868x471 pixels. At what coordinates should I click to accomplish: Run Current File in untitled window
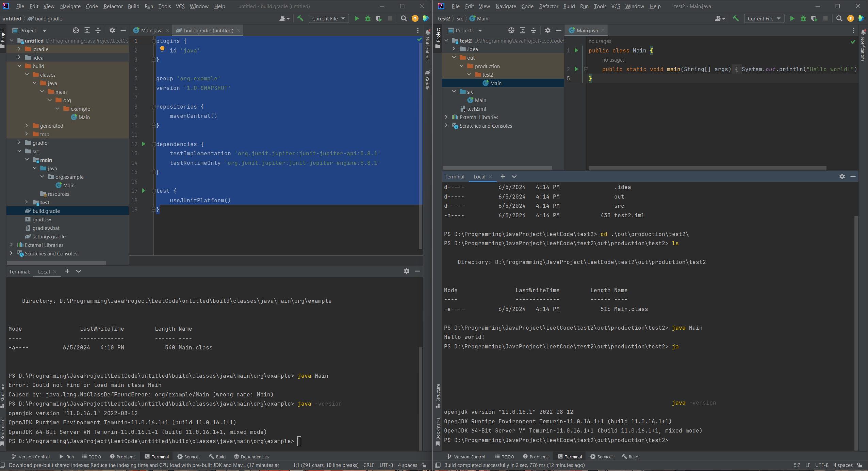click(x=357, y=19)
